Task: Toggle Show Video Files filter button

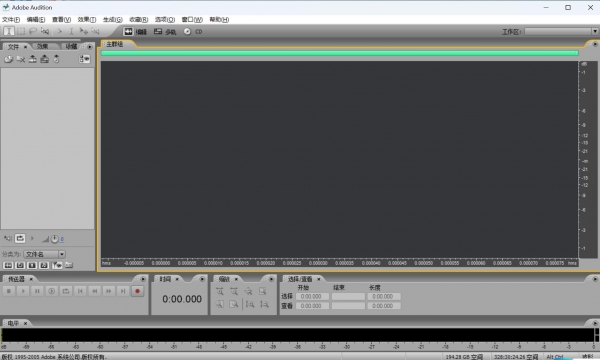Action: point(32,265)
